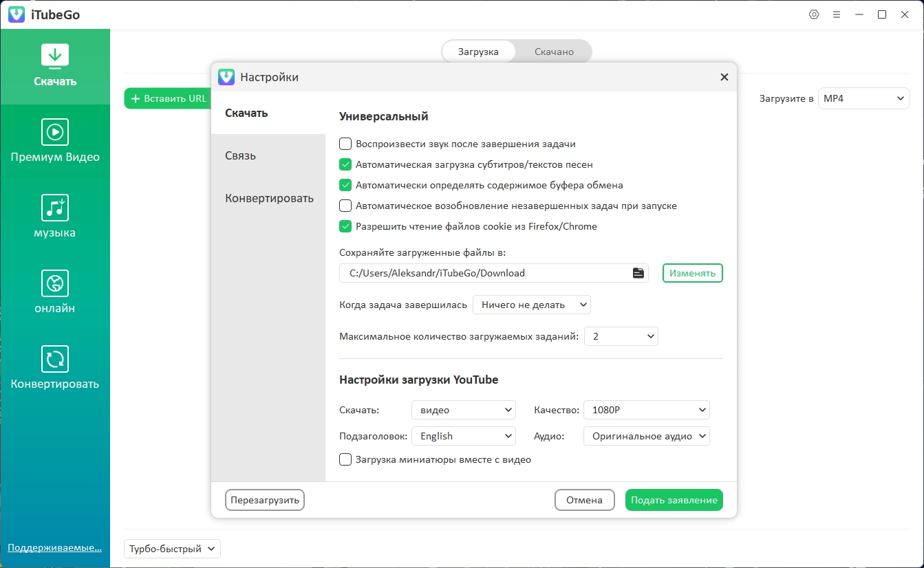The width and height of the screenshot is (924, 568).
Task: Click the Подать заявление button
Action: [674, 500]
